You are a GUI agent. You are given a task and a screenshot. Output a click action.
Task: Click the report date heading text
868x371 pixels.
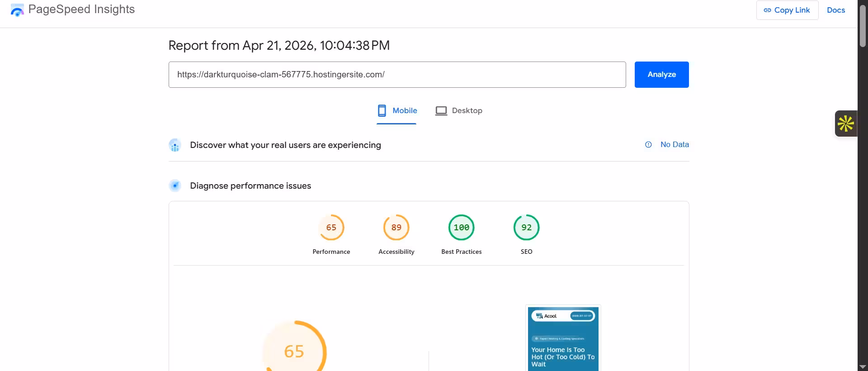(279, 45)
